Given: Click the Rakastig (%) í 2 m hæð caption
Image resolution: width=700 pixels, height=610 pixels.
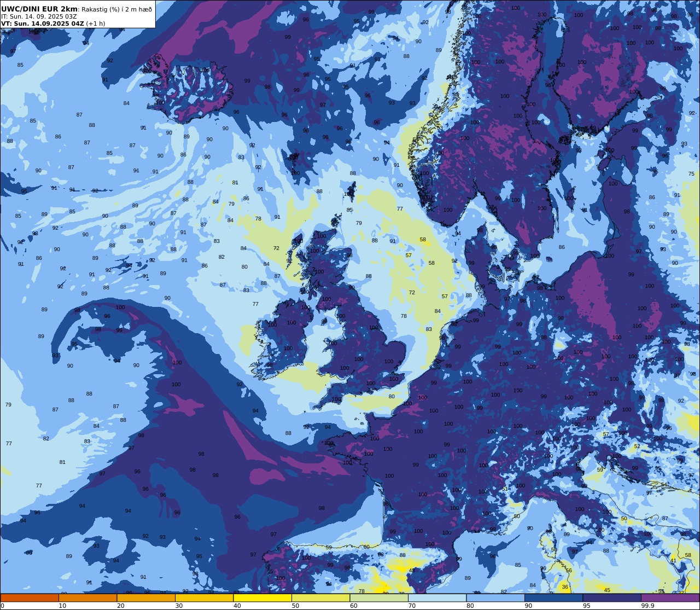Looking at the screenshot, I should [x=116, y=9].
